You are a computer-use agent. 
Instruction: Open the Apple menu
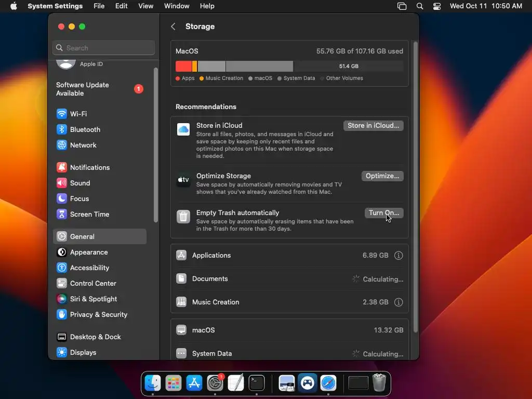(14, 6)
